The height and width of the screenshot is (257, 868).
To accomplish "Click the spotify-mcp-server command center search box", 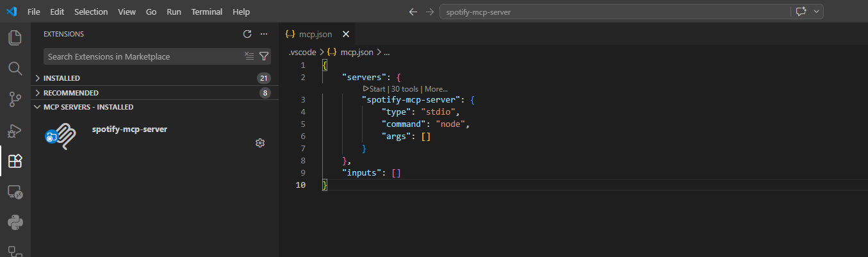I will point(614,12).
